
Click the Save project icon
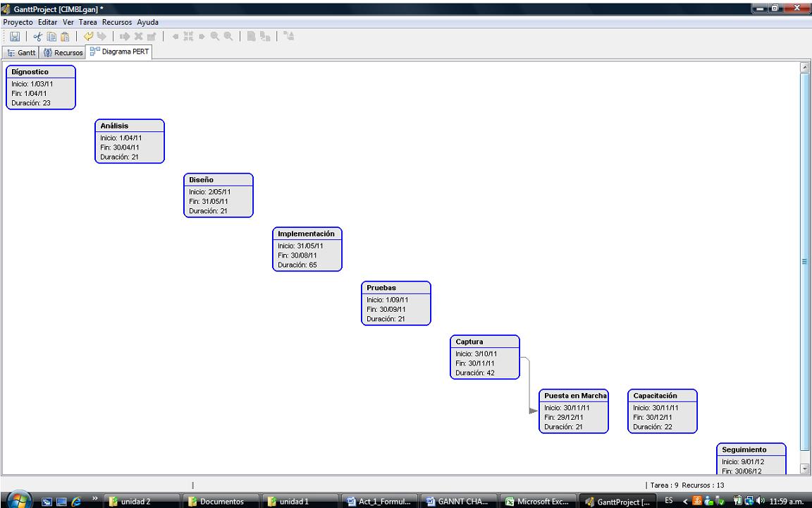click(x=14, y=37)
